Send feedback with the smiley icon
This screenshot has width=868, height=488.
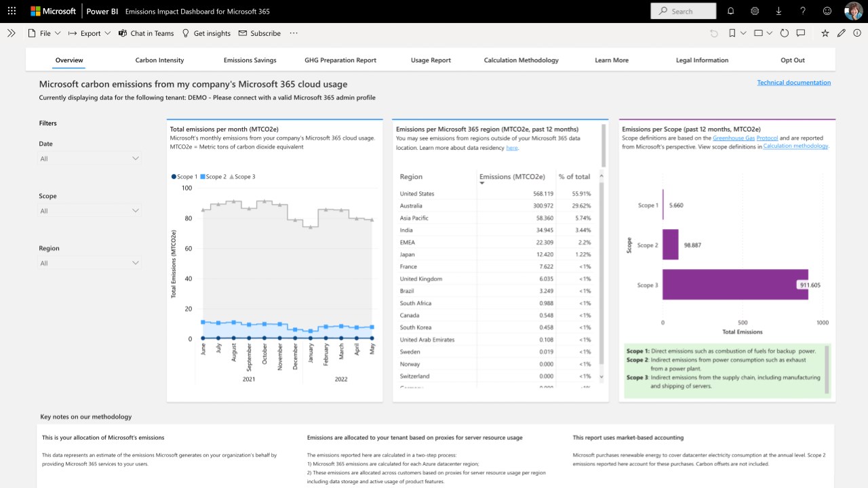(x=827, y=11)
